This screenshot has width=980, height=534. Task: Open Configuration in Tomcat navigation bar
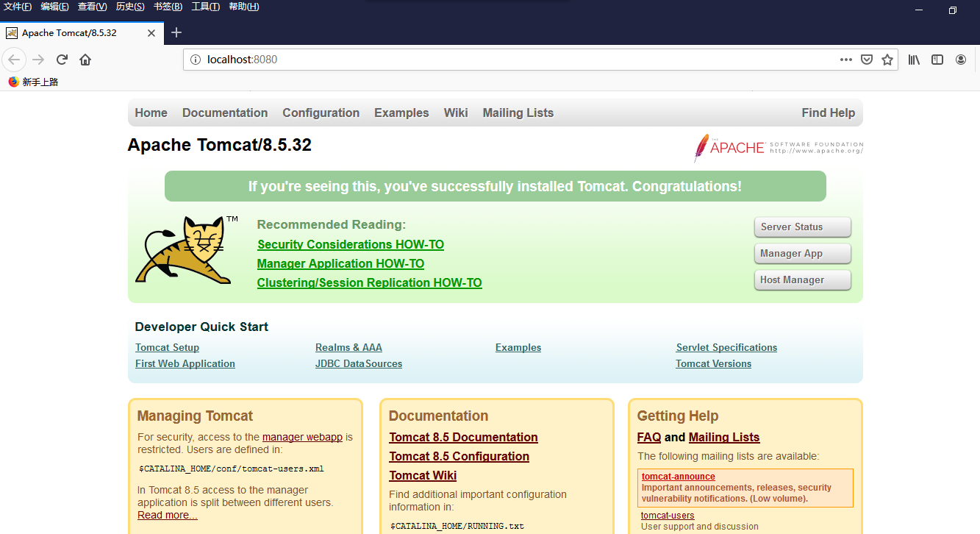tap(321, 113)
